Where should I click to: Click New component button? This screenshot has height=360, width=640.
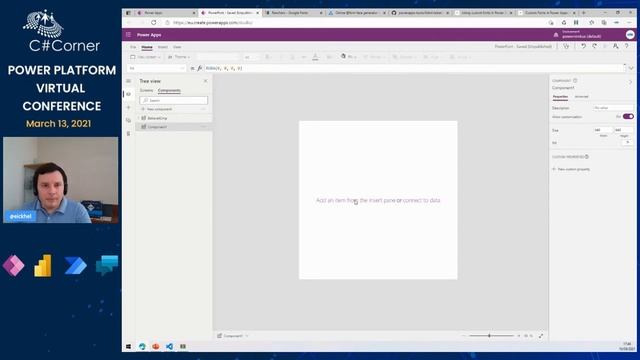click(157, 109)
